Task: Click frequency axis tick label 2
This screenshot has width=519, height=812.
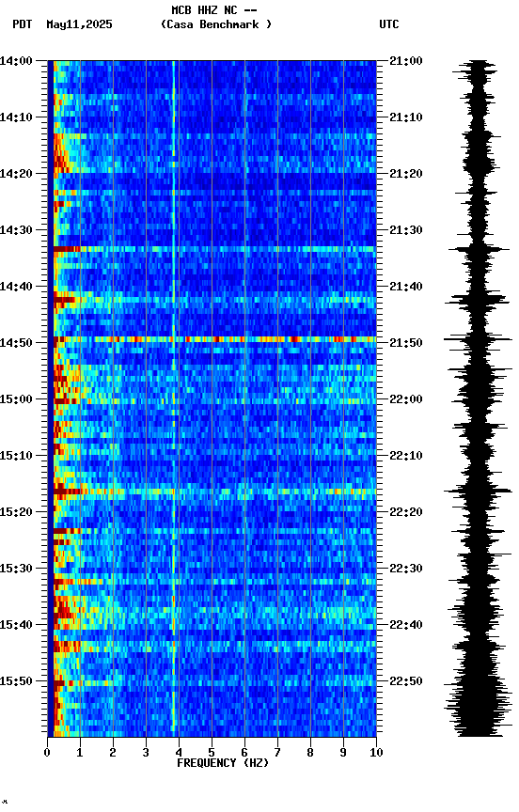Action: coord(113,753)
